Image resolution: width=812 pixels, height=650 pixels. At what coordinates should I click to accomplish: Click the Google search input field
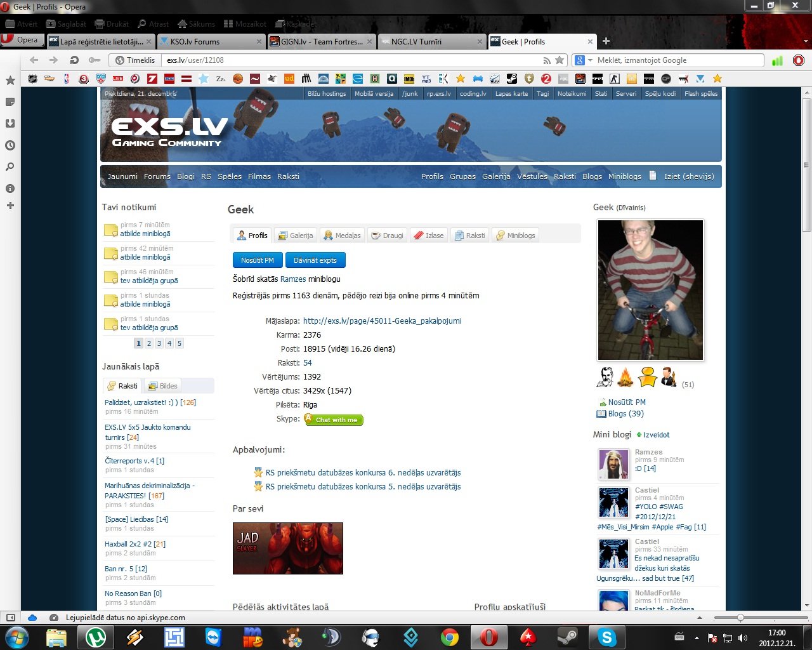tap(679, 60)
